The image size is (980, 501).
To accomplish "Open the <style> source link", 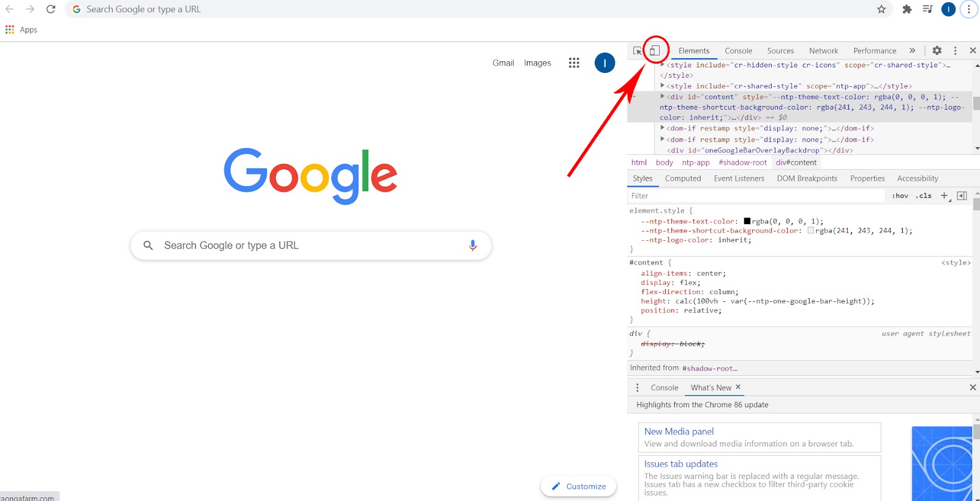I will pos(956,263).
